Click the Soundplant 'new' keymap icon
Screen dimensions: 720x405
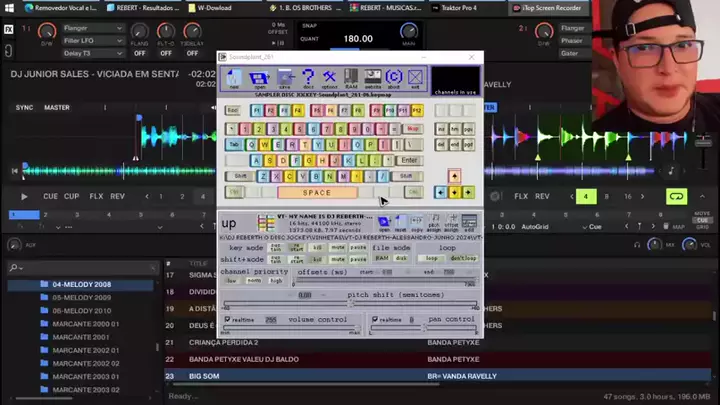click(x=234, y=78)
